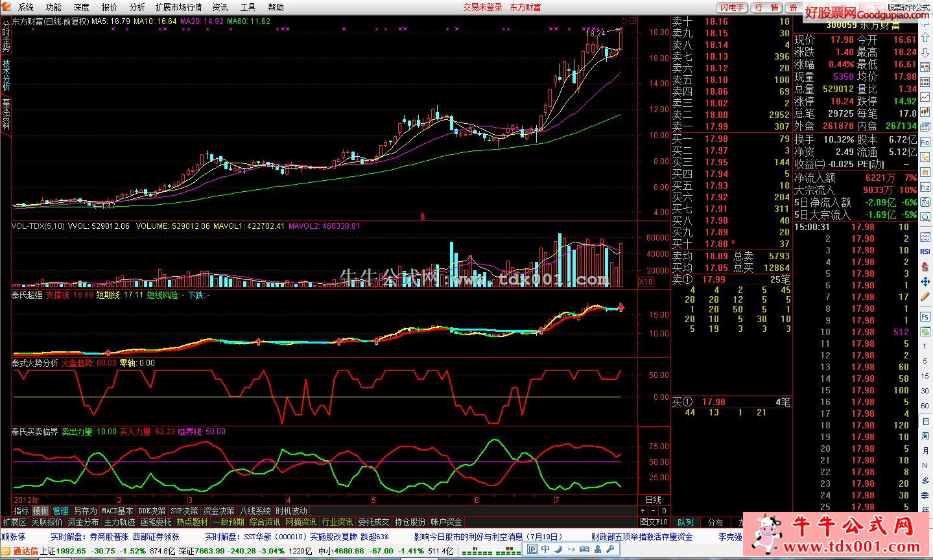Select the RSI indicator icon
Image resolution: width=933 pixels, height=560 pixels.
(x=925, y=251)
